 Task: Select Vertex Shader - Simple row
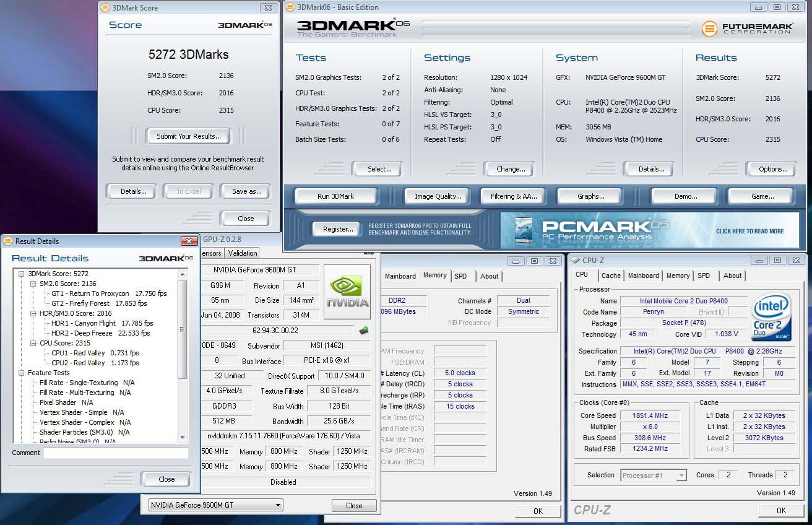(82, 412)
